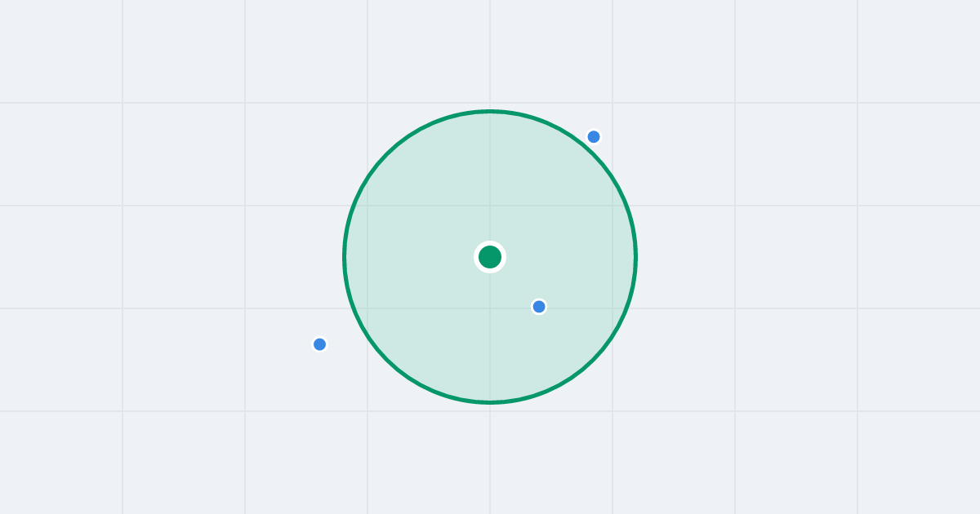Select the blue dot outside the circle's upper-right edge
The height and width of the screenshot is (514, 980).
[594, 137]
